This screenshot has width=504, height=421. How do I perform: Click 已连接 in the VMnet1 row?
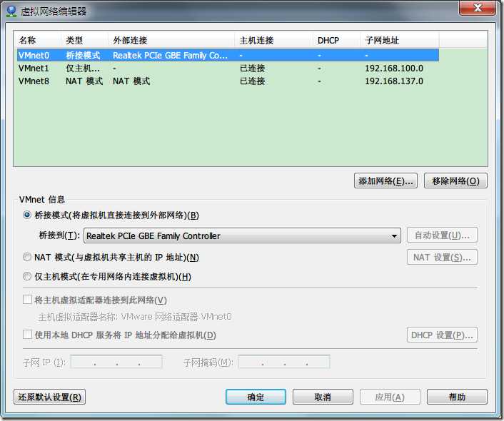[252, 68]
